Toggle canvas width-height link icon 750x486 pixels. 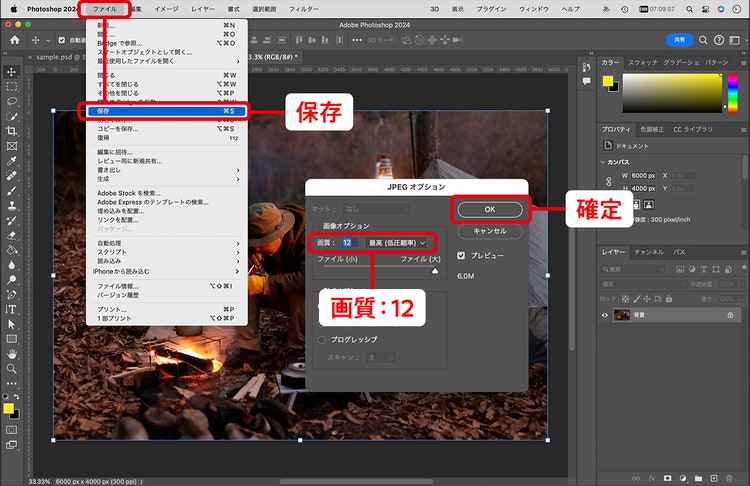tap(608, 182)
